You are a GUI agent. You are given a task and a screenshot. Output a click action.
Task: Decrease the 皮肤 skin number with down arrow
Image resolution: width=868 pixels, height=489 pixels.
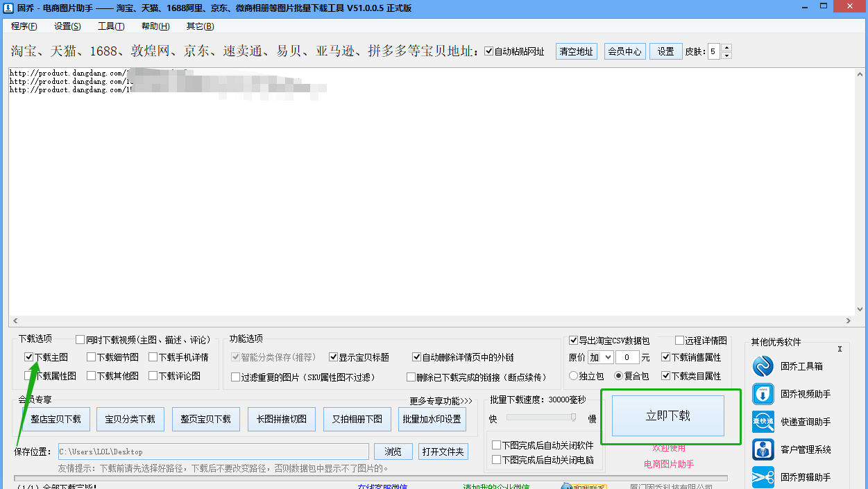(x=726, y=55)
